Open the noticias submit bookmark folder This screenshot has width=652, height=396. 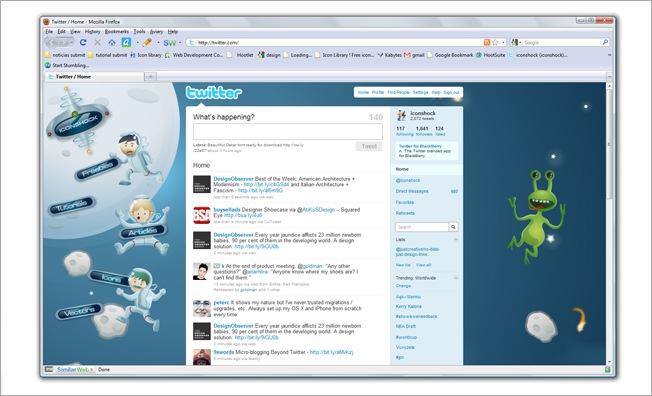[64, 55]
